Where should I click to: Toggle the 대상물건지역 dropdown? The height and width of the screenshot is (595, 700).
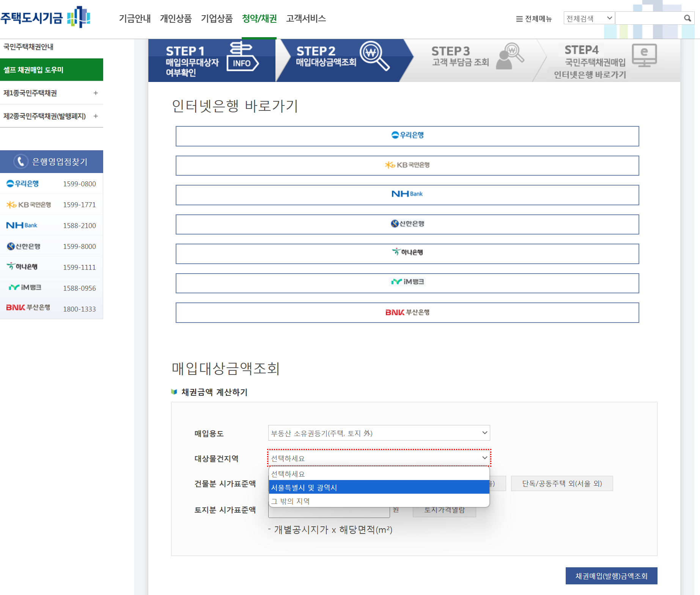tap(379, 458)
